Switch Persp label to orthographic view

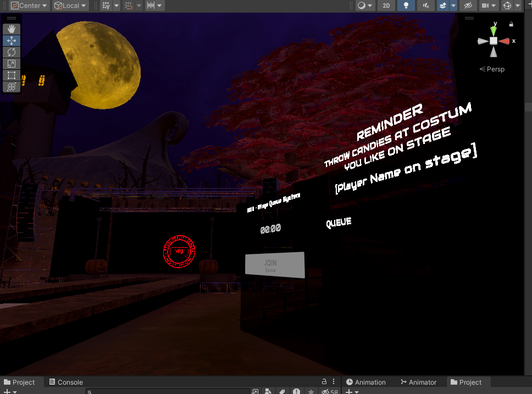point(492,69)
